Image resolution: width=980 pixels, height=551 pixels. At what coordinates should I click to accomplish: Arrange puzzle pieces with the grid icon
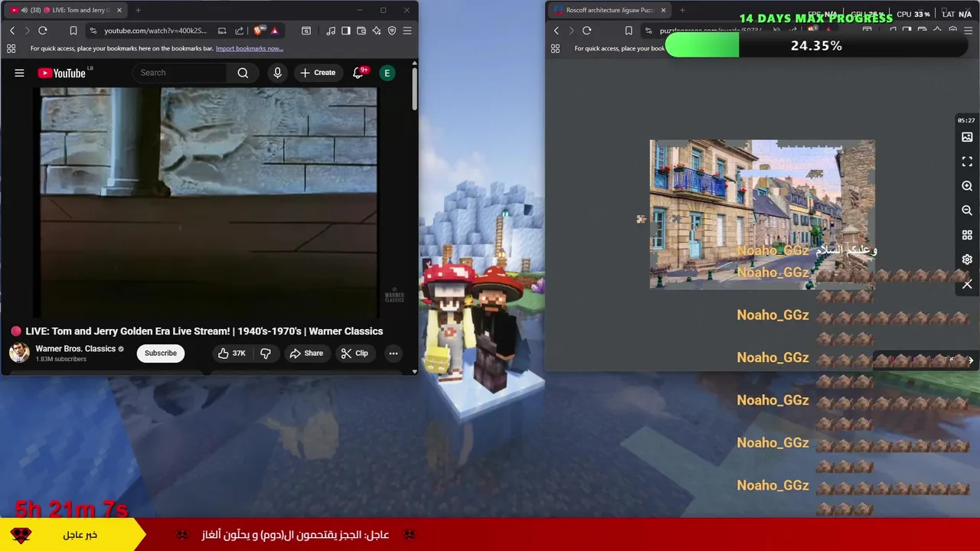(x=967, y=235)
